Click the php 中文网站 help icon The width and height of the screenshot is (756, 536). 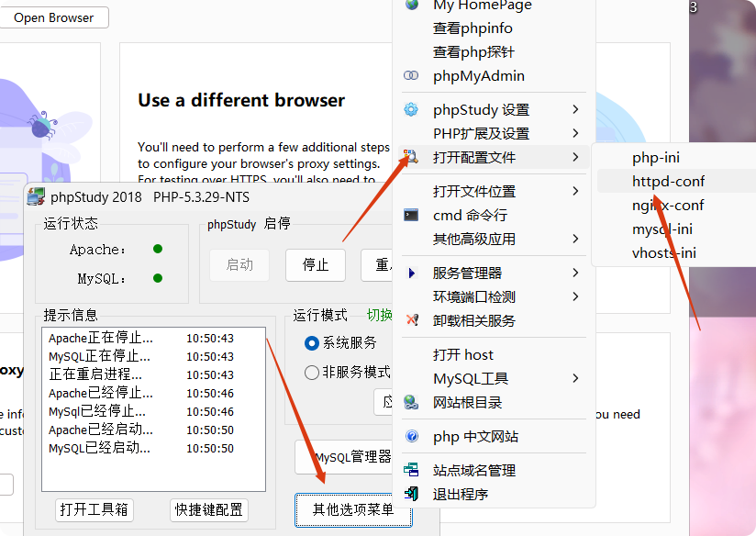[x=412, y=436]
